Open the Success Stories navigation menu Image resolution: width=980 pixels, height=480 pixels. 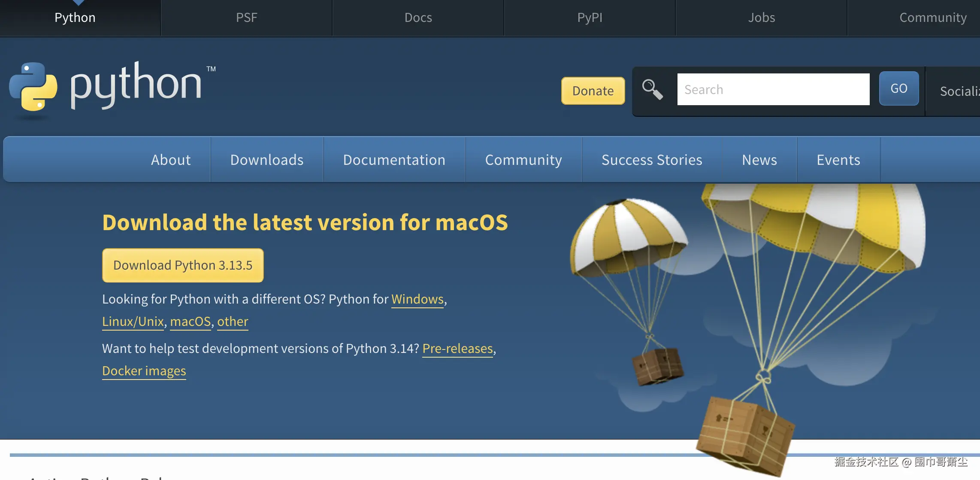pyautogui.click(x=652, y=160)
